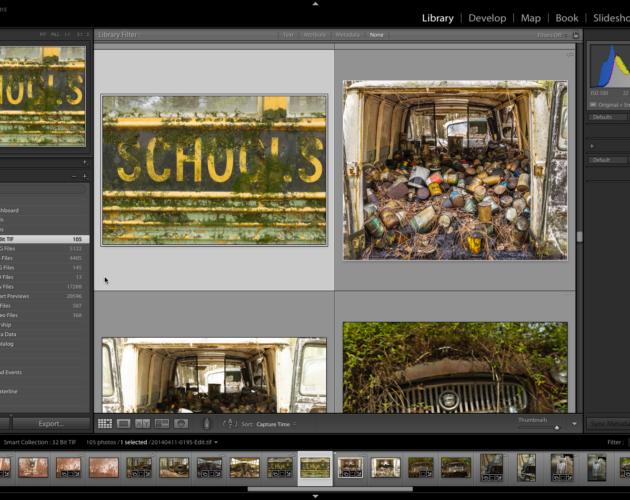Click minus icon in Collections header
630x500 pixels.
tap(74, 176)
